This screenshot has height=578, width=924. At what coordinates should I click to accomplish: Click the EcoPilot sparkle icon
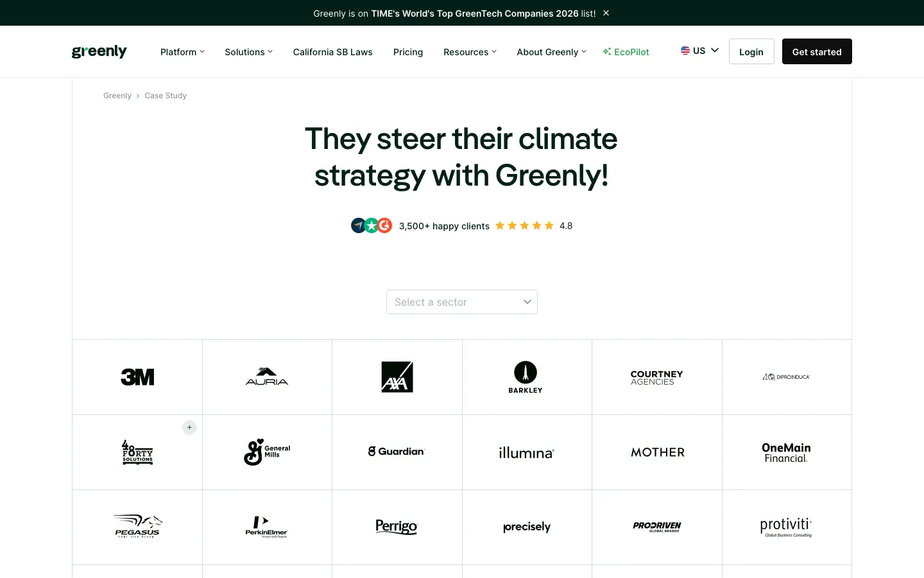[606, 51]
